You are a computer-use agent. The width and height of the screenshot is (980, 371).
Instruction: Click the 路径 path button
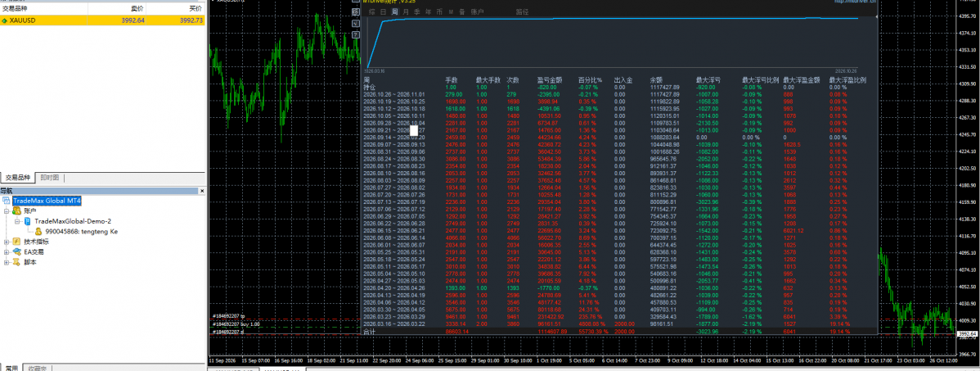point(522,12)
